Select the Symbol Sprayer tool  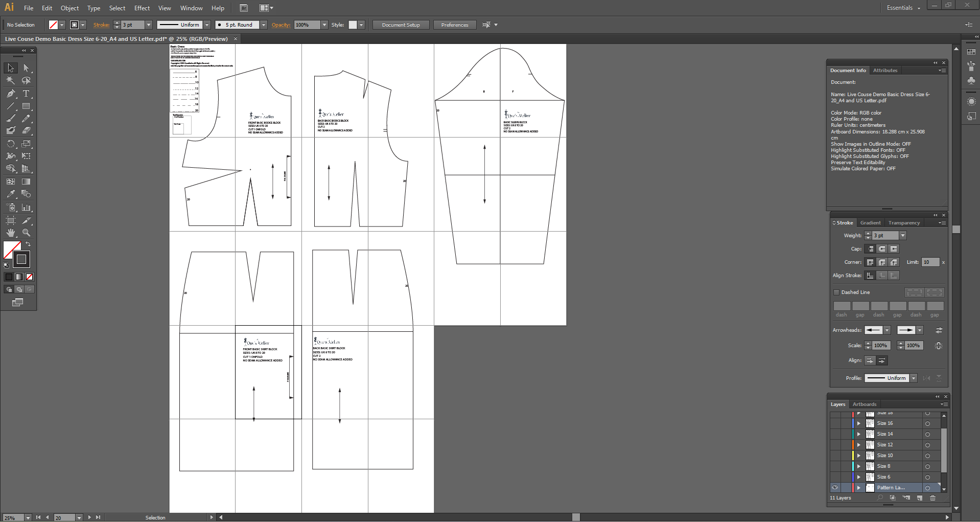(x=11, y=208)
